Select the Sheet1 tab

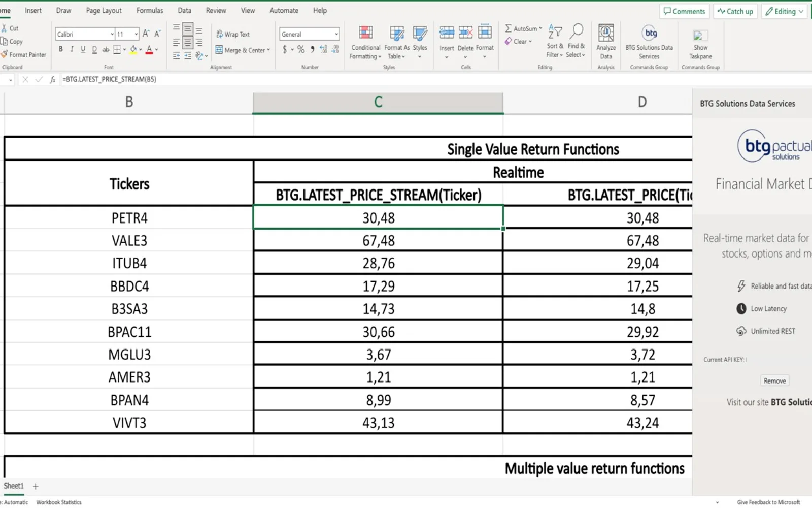[x=14, y=486]
